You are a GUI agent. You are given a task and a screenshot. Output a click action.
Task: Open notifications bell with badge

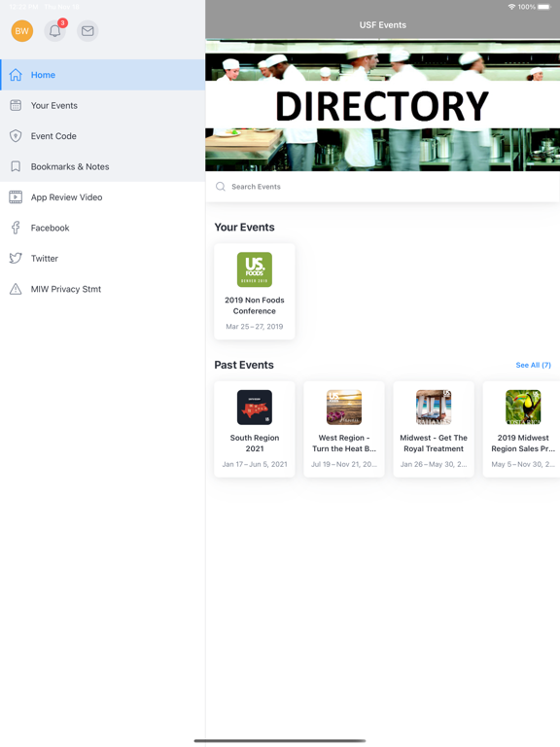point(55,31)
